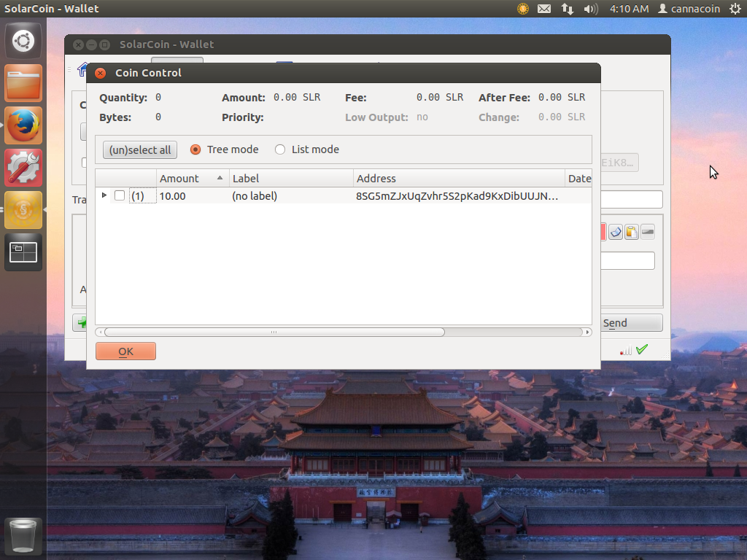Image resolution: width=747 pixels, height=560 pixels.
Task: Open the Ubuntu Dash home launcher
Action: [23, 41]
